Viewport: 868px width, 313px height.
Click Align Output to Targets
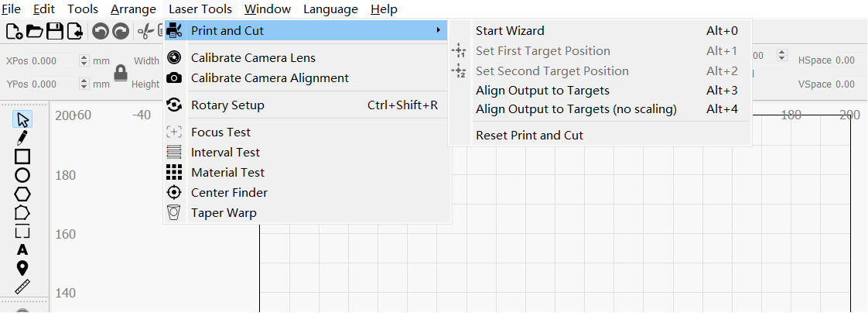coord(542,91)
